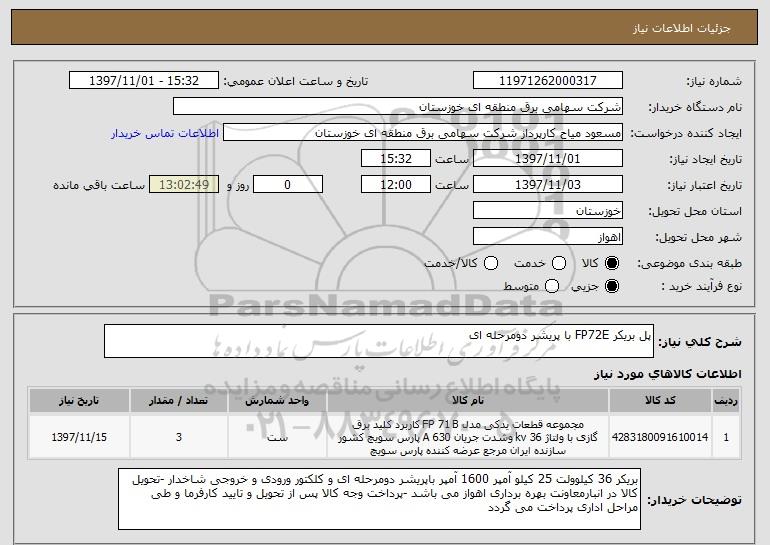The image size is (770, 545).
Task: Click the نام کالا column header
Action: point(468,401)
